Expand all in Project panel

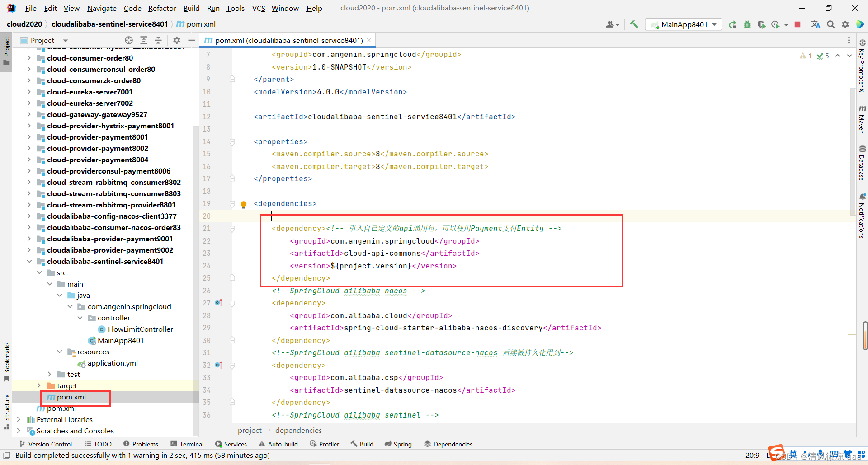coord(144,40)
